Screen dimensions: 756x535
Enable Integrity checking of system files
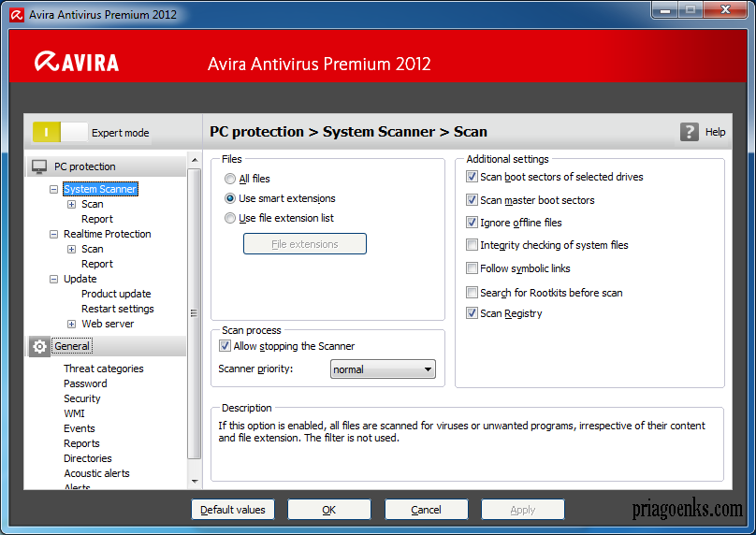472,245
